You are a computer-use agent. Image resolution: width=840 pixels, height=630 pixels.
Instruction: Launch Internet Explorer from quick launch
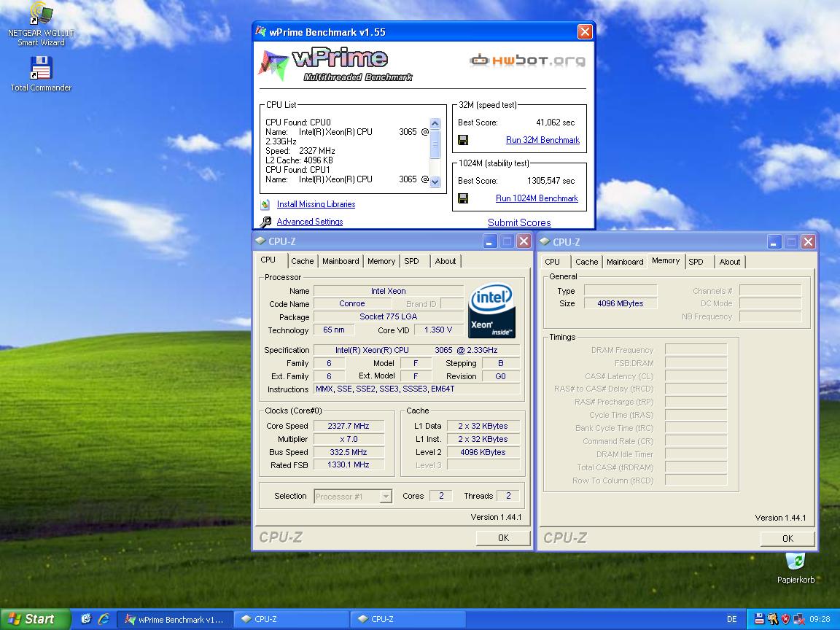click(x=104, y=619)
